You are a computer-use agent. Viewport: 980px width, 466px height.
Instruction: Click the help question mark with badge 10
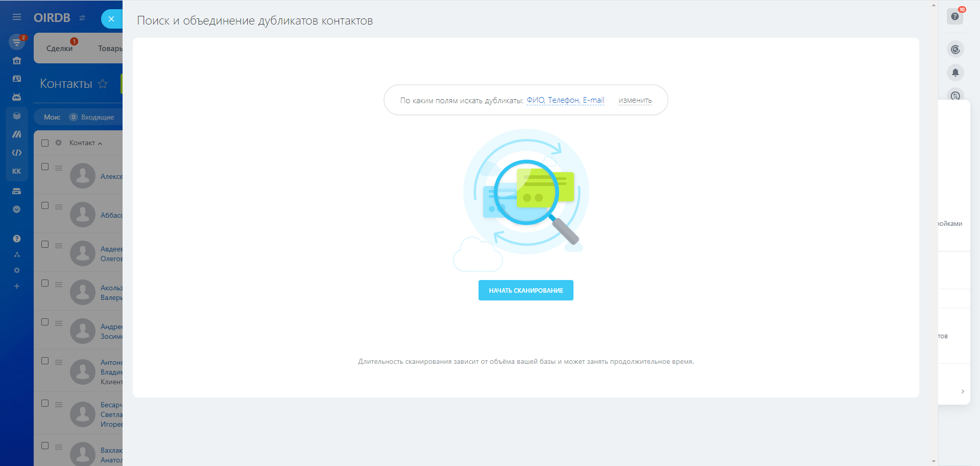(x=954, y=16)
